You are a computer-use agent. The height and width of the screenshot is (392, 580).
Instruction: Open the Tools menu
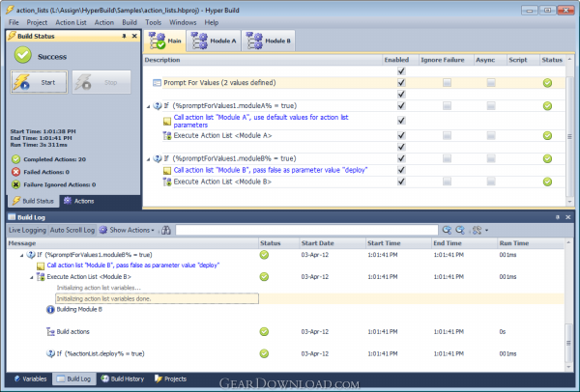(153, 22)
